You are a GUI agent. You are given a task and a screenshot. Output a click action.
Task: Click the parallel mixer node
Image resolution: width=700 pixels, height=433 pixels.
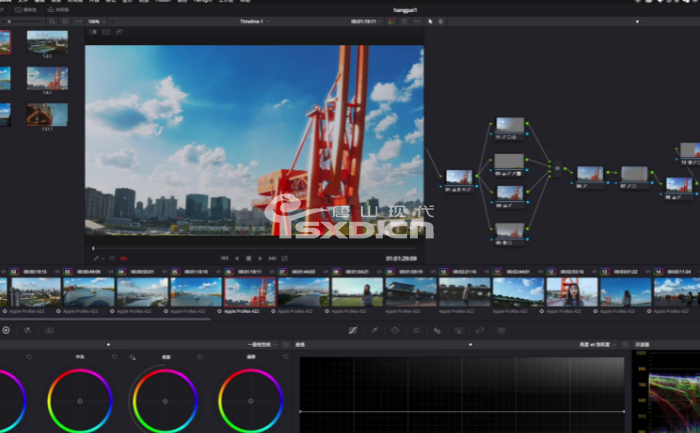pos(558,169)
